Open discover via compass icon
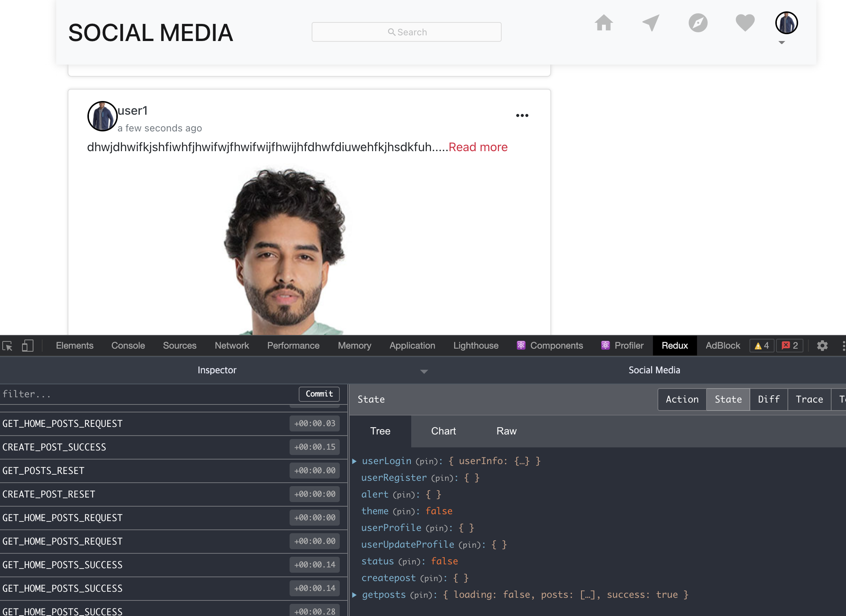Screen dimensions: 846x616 698,23
